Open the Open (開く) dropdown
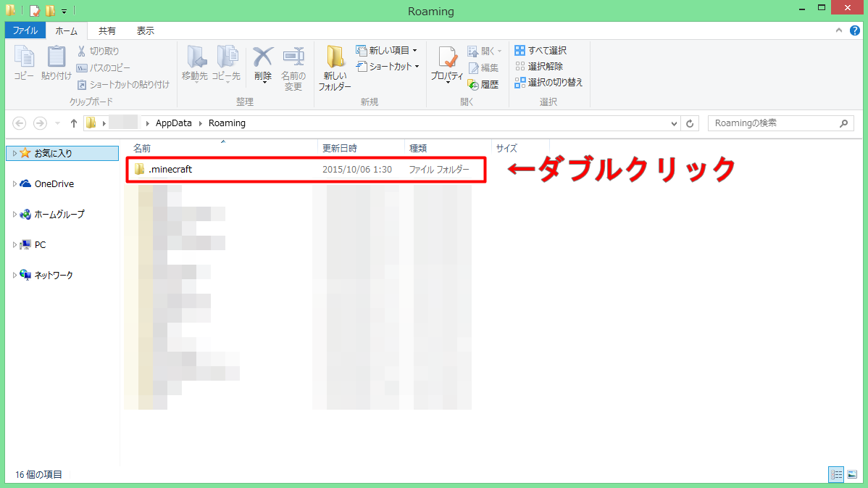Screen dimensions: 868x488 tap(485, 51)
